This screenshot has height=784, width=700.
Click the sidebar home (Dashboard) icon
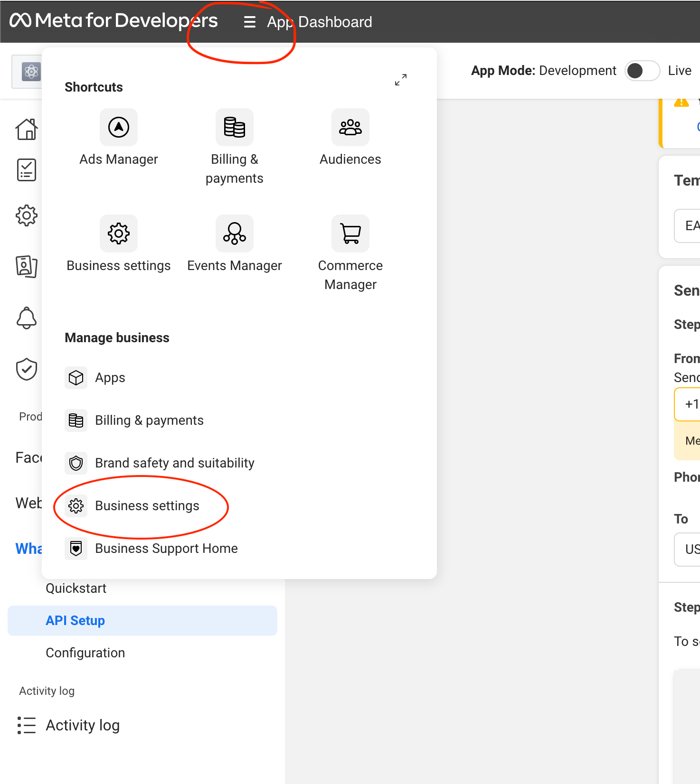click(x=27, y=129)
